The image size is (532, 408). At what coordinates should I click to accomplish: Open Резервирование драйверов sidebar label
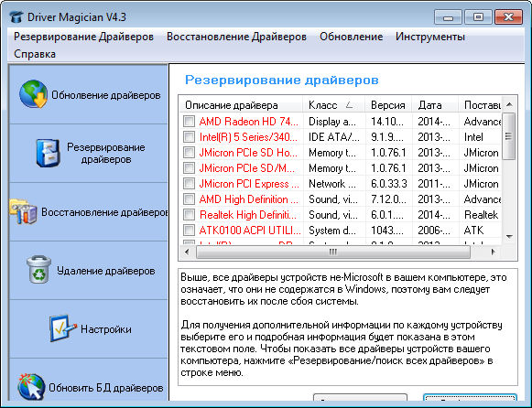point(106,153)
